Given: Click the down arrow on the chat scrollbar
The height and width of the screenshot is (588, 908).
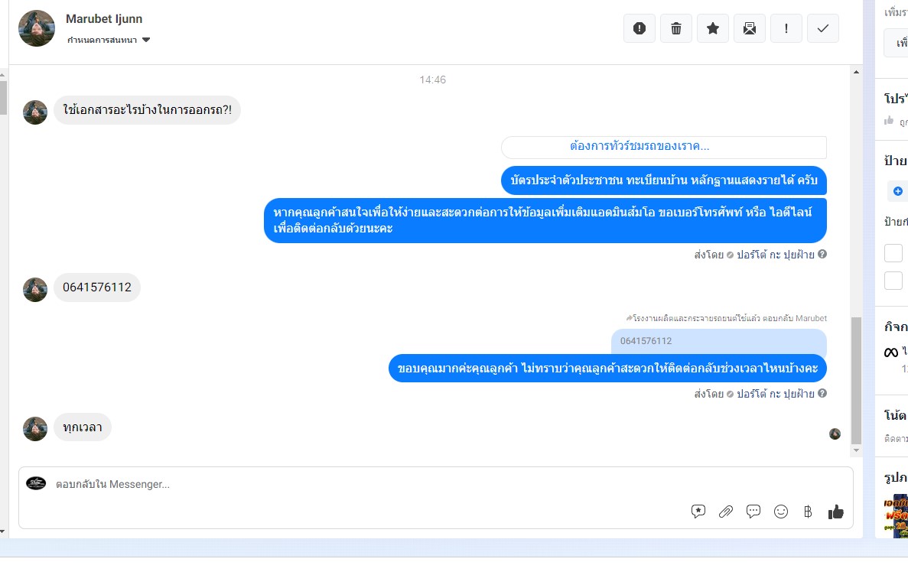Looking at the screenshot, I should click(857, 450).
